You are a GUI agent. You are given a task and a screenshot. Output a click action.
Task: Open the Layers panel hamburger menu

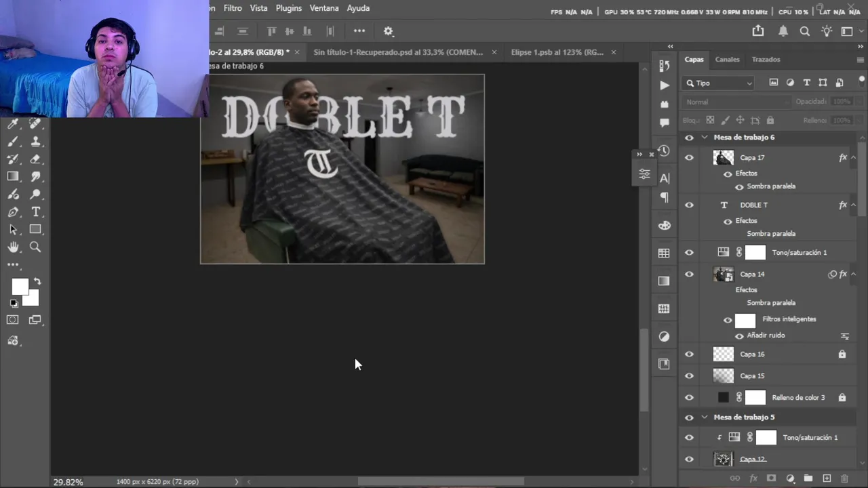[x=861, y=60]
